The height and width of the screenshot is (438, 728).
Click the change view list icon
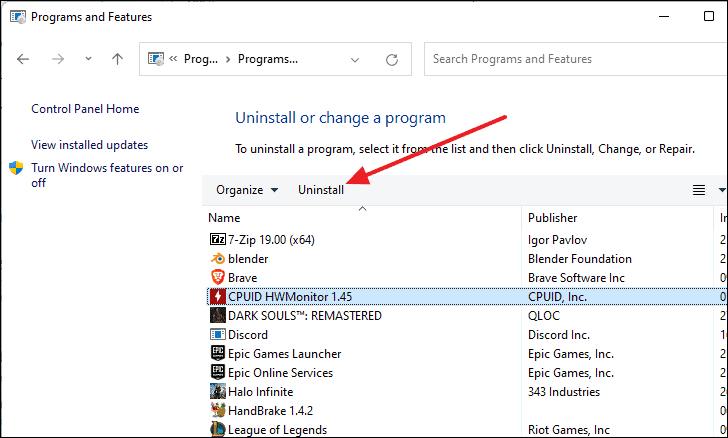click(699, 190)
